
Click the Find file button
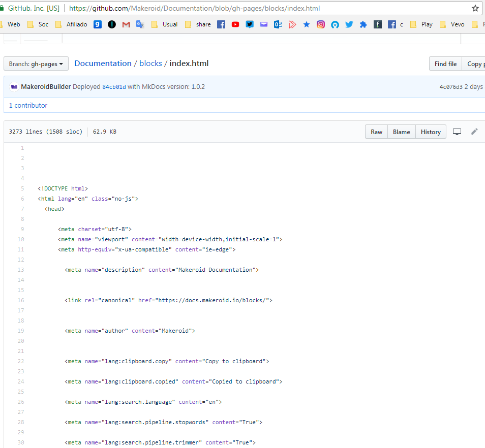tap(445, 64)
